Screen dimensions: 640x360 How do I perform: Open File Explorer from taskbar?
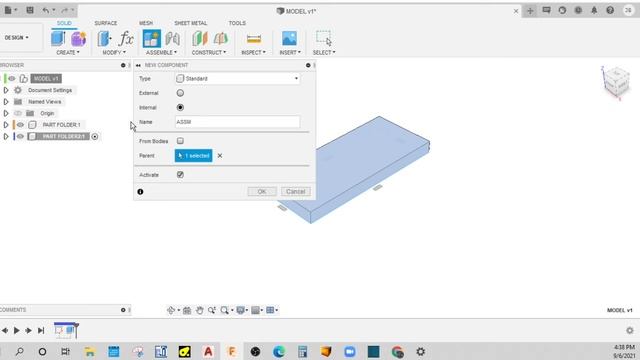(90, 351)
